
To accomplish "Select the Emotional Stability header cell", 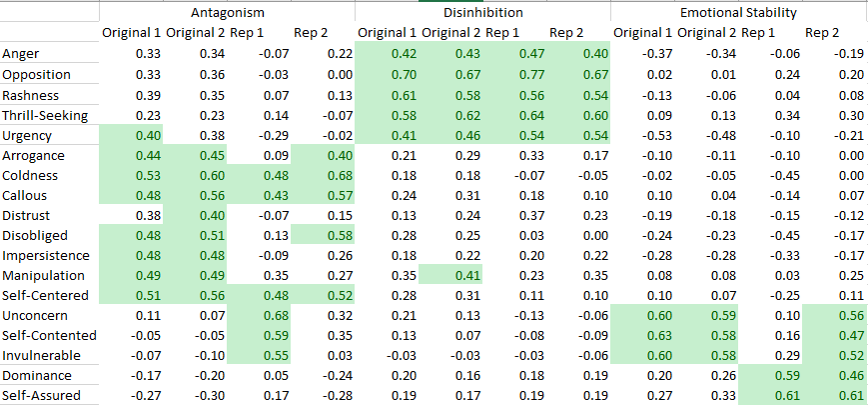I will [x=738, y=12].
